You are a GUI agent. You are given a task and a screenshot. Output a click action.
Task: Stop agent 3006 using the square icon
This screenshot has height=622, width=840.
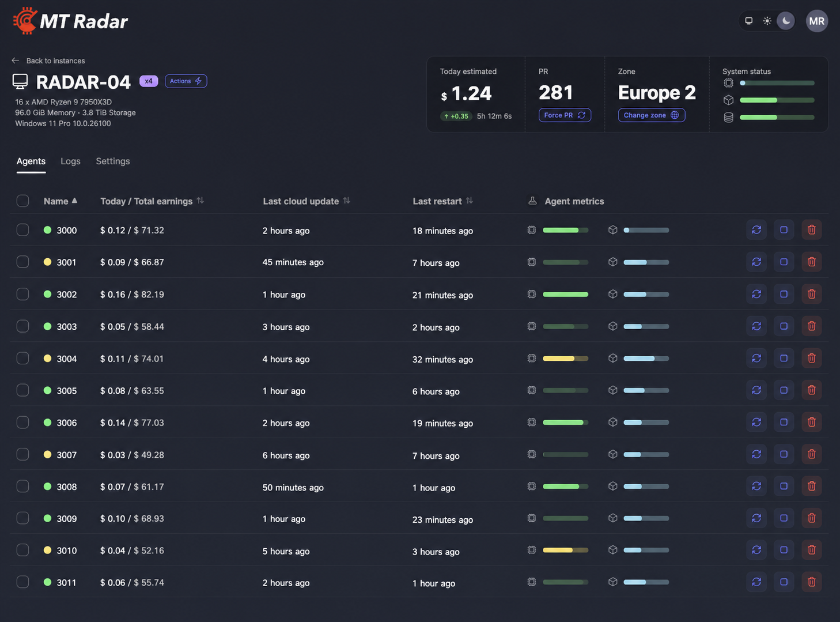pos(784,422)
